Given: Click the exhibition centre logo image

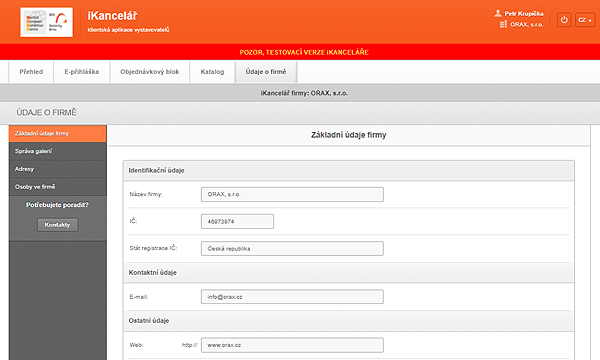Looking at the screenshot, I should 47,22.
